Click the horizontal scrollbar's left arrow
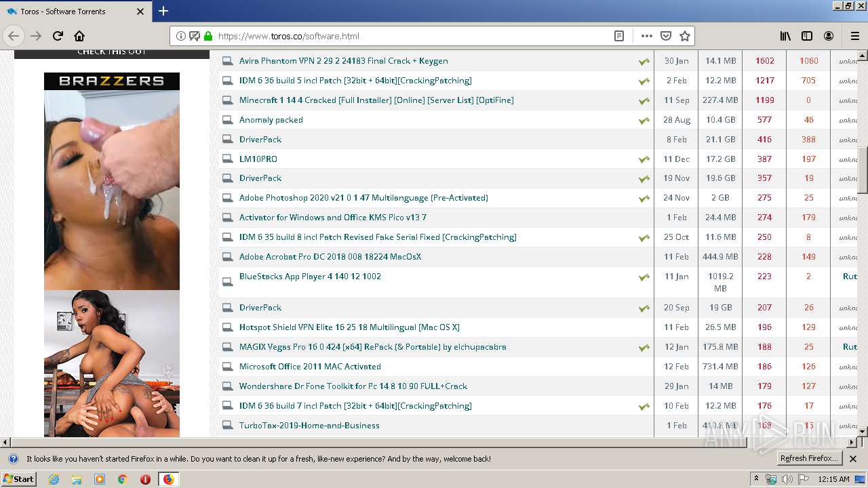The image size is (868, 488). tap(5, 441)
